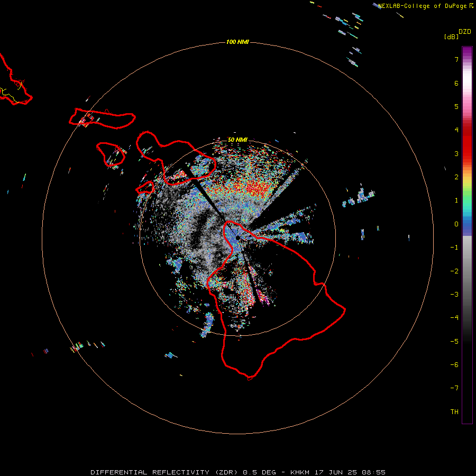Image resolution: width=476 pixels, height=476 pixels.
Task: Click the [dB] unit label
Action: [x=451, y=36]
